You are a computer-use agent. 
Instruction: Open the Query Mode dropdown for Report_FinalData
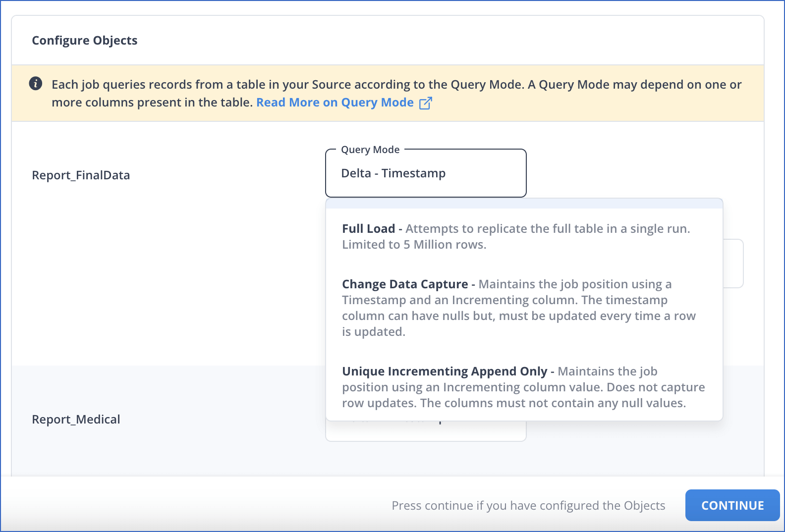point(426,173)
